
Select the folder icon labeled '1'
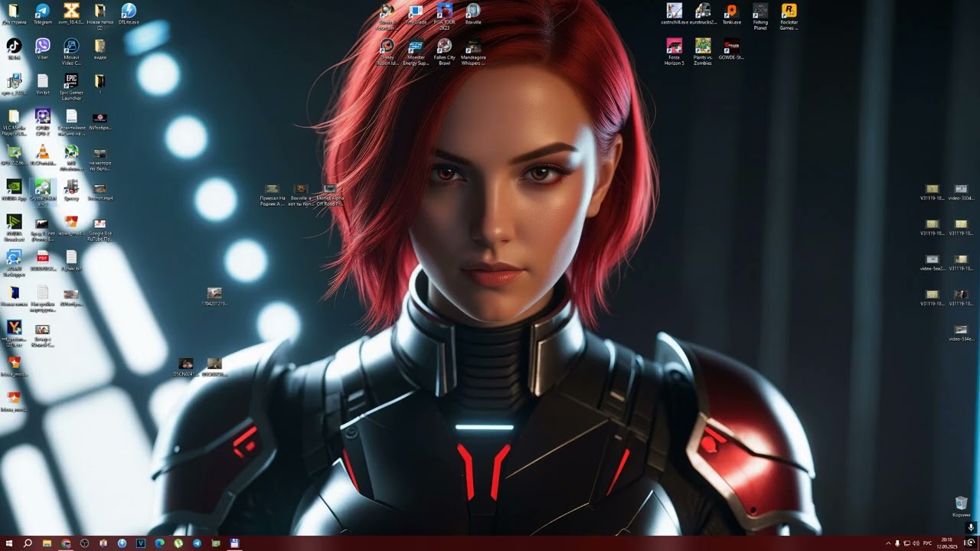[100, 84]
